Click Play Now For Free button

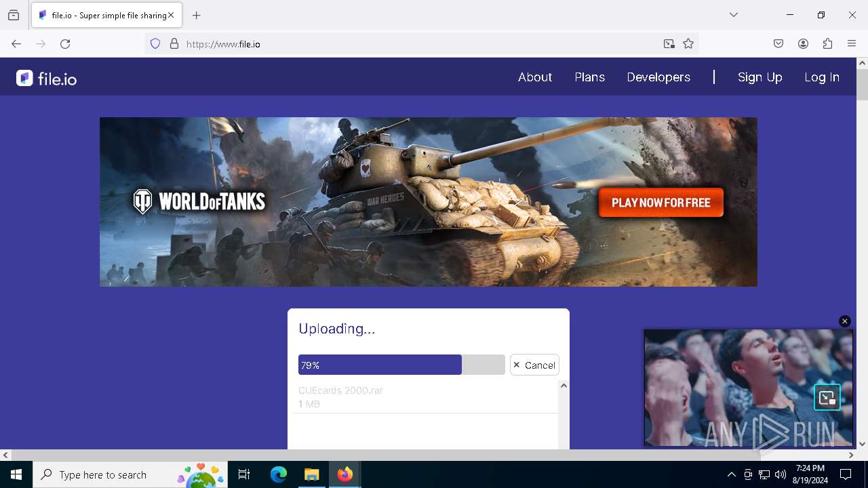pos(661,203)
